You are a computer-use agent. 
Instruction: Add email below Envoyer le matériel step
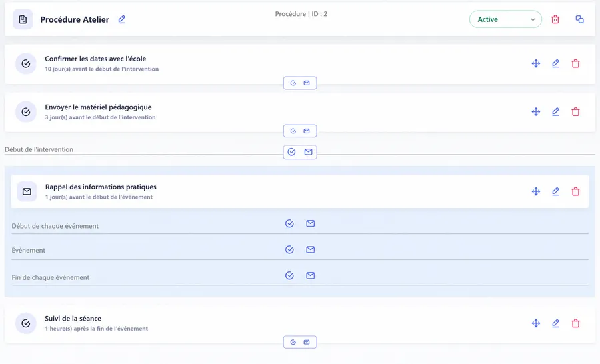[x=307, y=131]
